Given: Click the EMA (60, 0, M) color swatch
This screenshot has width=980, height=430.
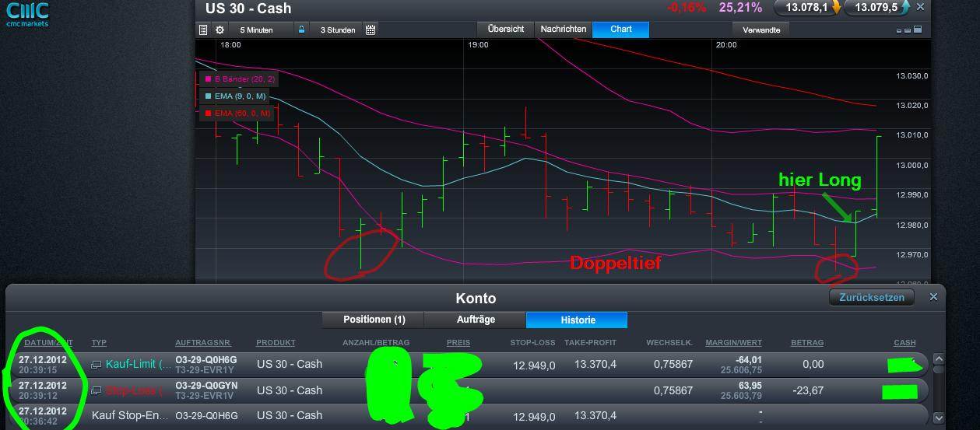Looking at the screenshot, I should click(207, 113).
